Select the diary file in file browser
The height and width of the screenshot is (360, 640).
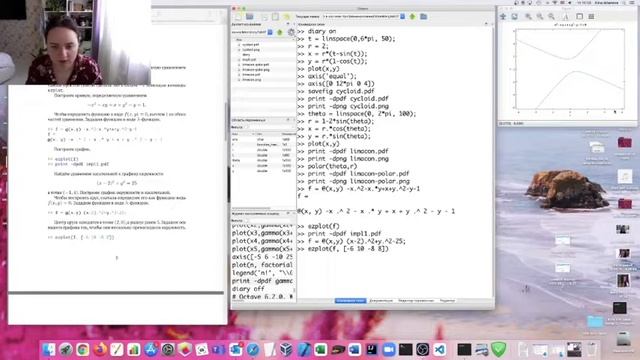coord(246,55)
